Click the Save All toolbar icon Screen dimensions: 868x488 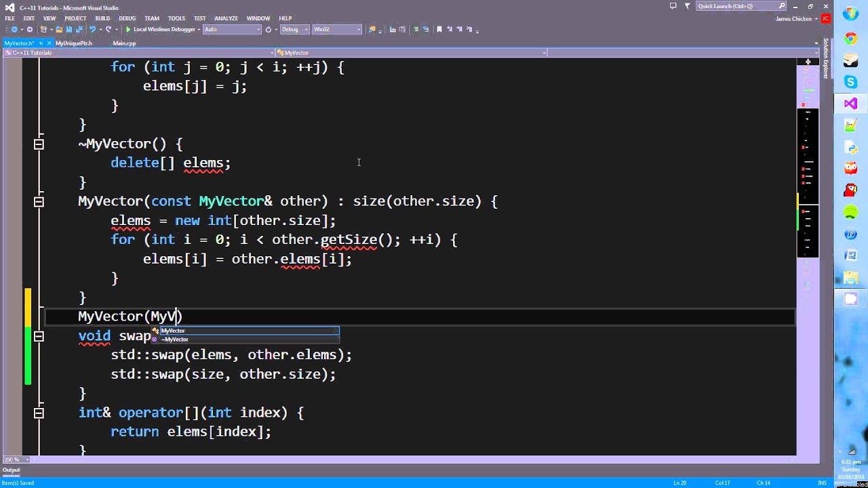coord(79,29)
